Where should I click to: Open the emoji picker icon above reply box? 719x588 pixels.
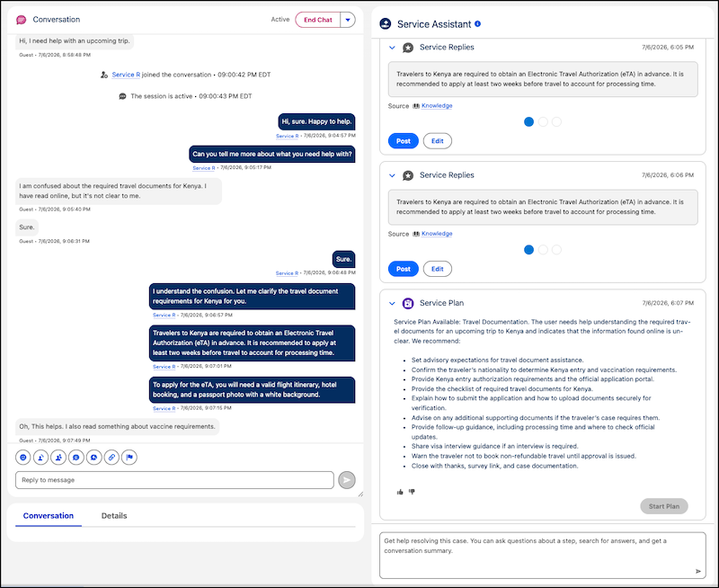pyautogui.click(x=23, y=458)
